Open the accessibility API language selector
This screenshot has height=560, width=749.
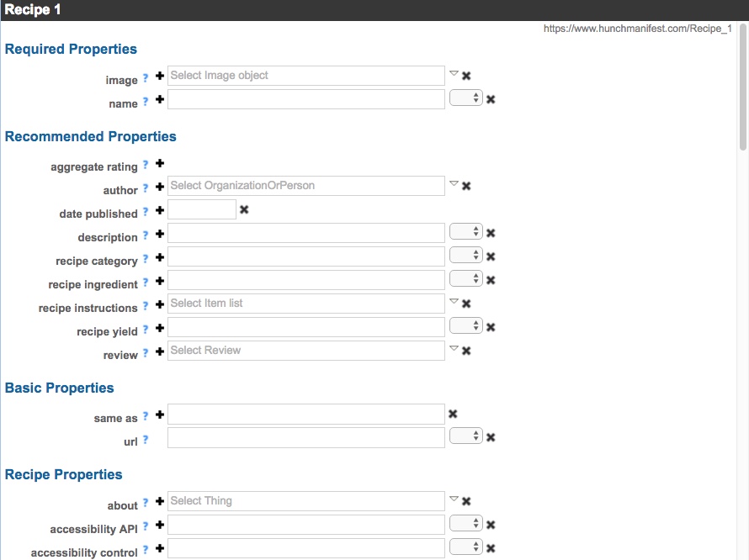click(x=465, y=523)
